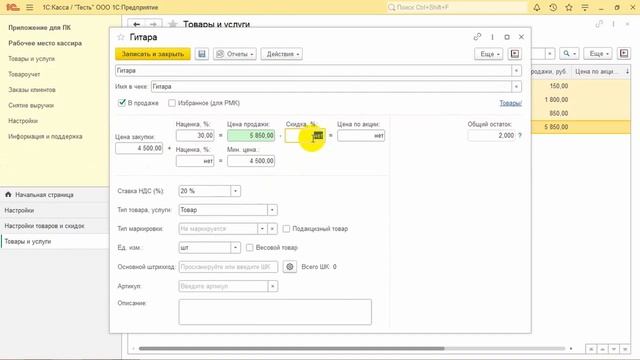Image resolution: width=640 pixels, height=360 pixels.
Task: Open search magnifier in list toolbar
Action: [x=569, y=53]
